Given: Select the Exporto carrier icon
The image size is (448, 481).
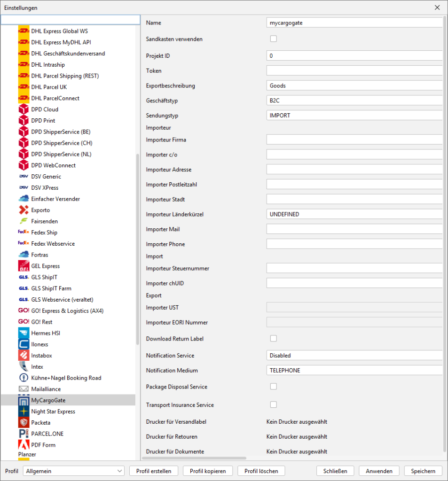Looking at the screenshot, I should pyautogui.click(x=24, y=210).
